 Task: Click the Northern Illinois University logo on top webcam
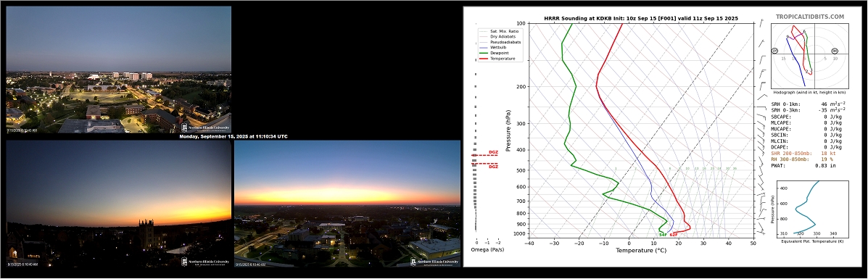coord(204,128)
